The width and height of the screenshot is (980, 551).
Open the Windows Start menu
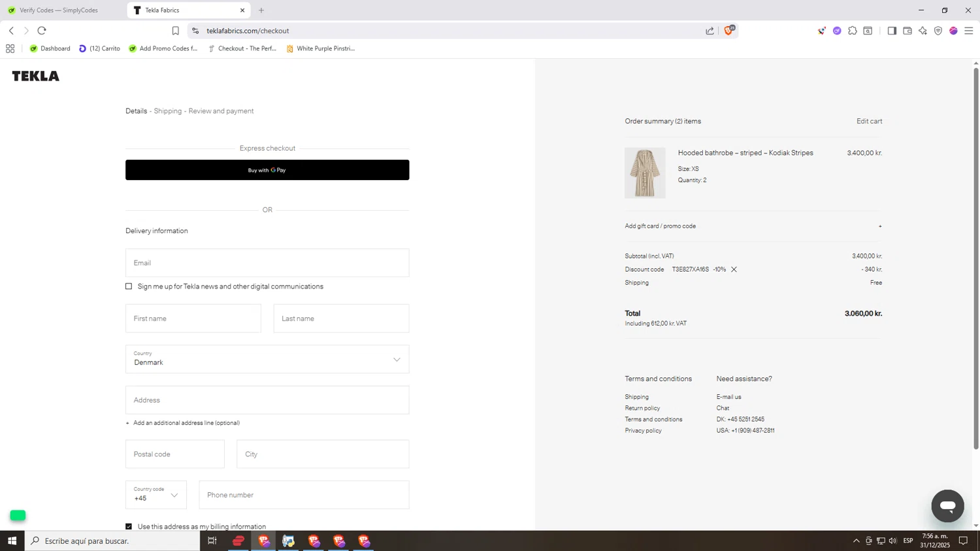(12, 541)
